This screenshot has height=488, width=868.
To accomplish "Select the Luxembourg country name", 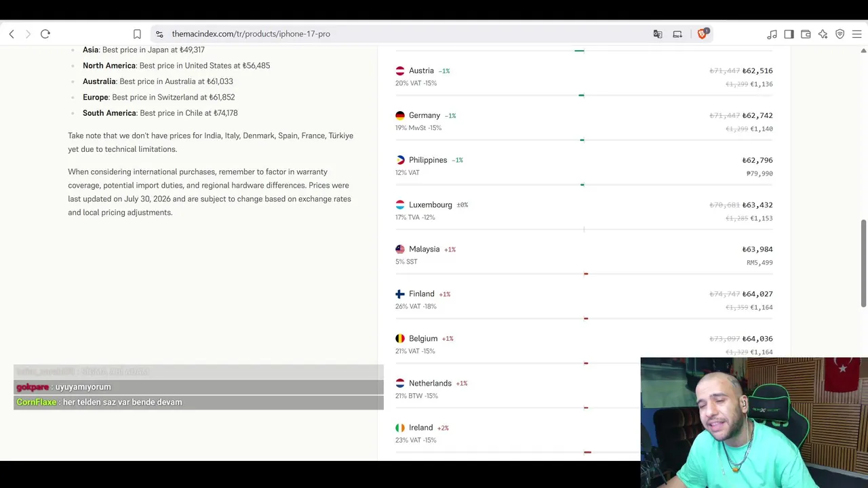I will [x=431, y=205].
